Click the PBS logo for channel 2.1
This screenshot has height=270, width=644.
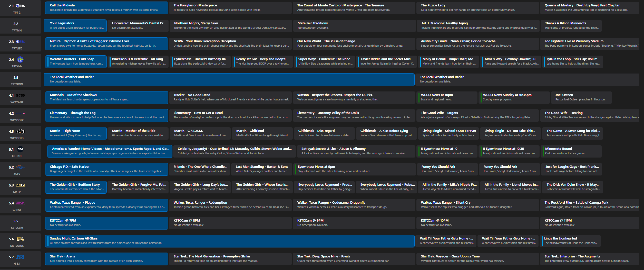(20, 6)
